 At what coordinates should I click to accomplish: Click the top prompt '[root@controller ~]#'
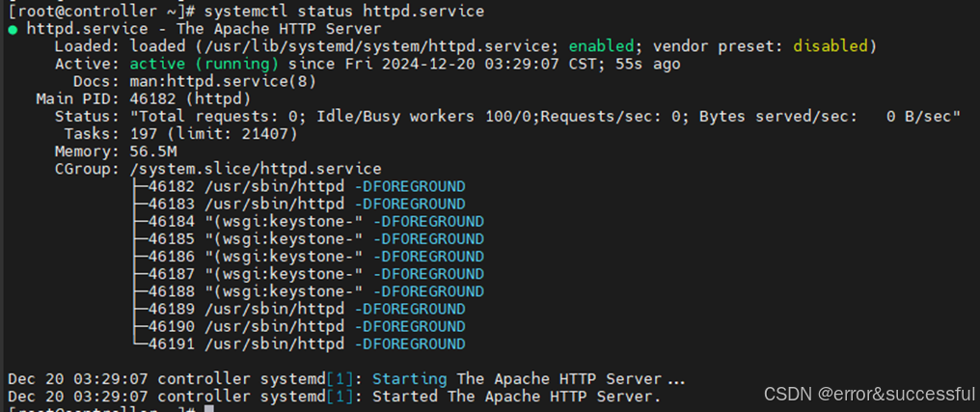coord(102,12)
